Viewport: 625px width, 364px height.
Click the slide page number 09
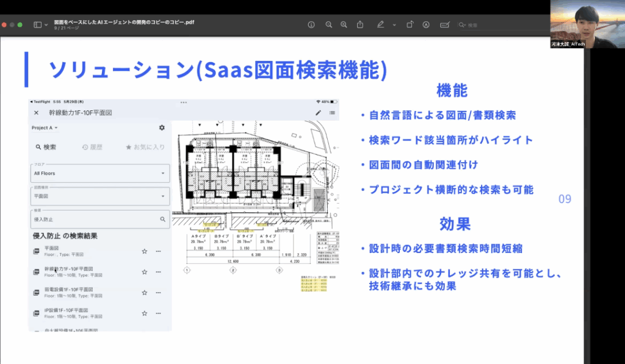tap(565, 199)
